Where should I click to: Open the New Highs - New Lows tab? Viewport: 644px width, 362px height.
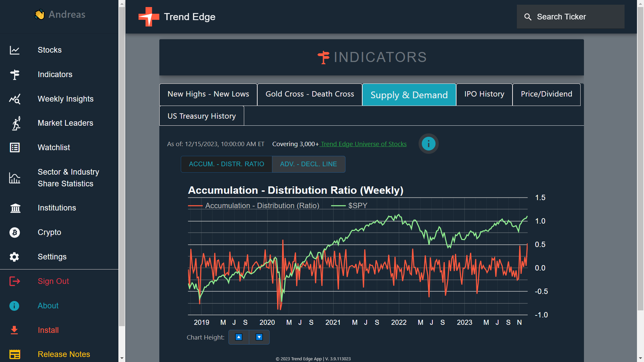tap(208, 94)
